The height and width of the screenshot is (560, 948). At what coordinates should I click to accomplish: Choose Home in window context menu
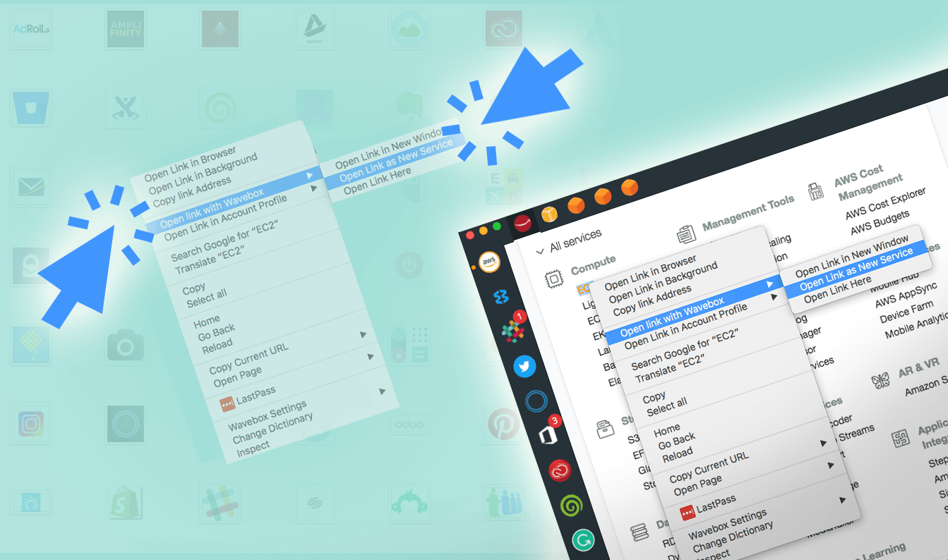coord(666,430)
